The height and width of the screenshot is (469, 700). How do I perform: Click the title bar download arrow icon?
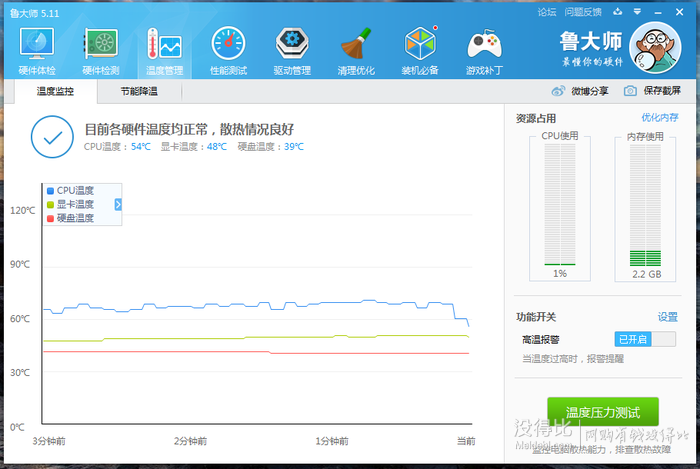pyautogui.click(x=618, y=12)
